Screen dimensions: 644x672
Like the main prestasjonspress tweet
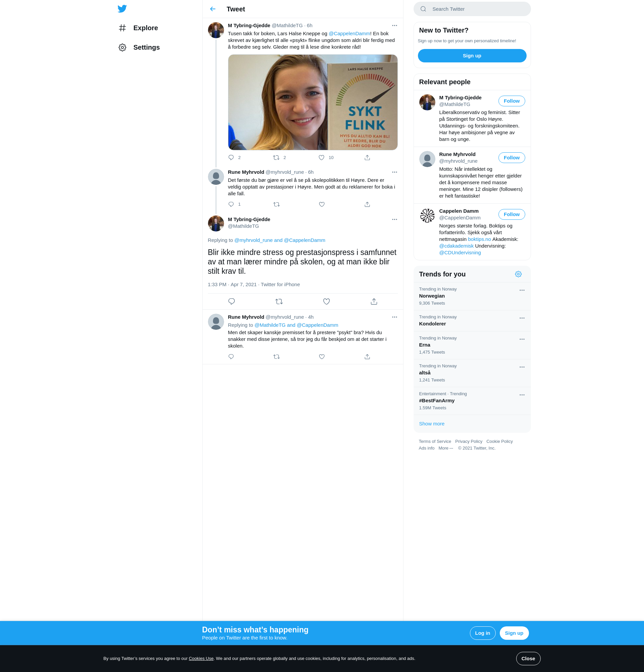(327, 301)
